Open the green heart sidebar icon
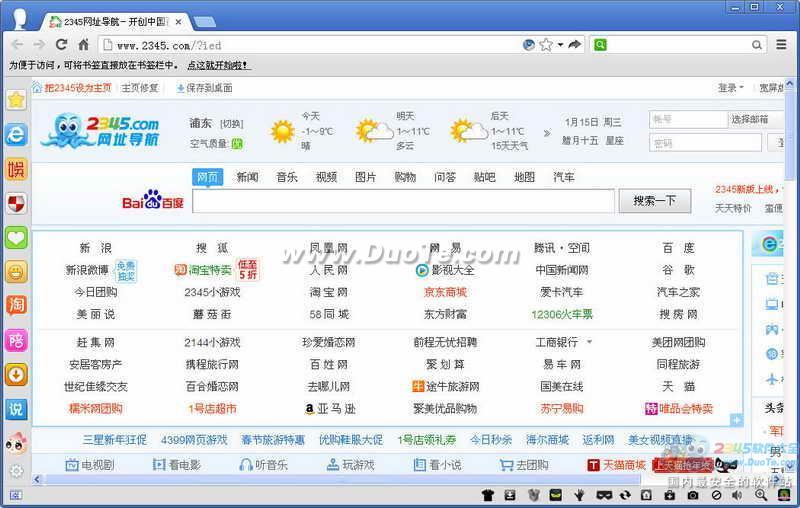Screen dimensions: 800x508 point(16,238)
